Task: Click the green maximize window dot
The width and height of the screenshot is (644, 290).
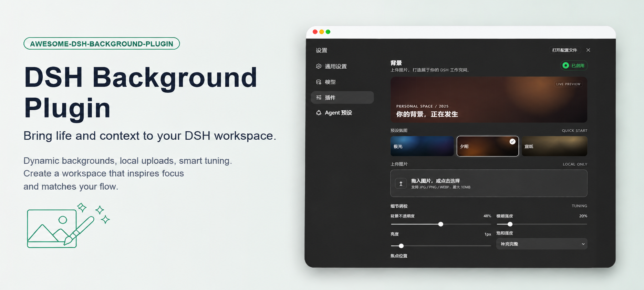Action: click(x=328, y=32)
